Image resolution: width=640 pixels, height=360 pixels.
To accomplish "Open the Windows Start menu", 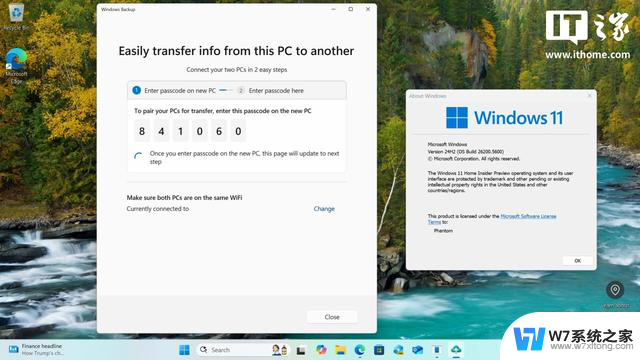I will pyautogui.click(x=184, y=350).
